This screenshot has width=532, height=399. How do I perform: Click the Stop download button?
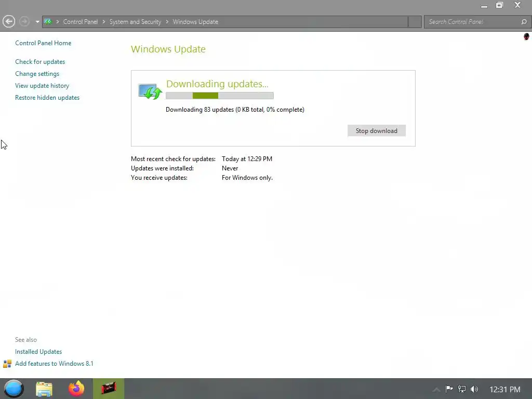pyautogui.click(x=376, y=130)
